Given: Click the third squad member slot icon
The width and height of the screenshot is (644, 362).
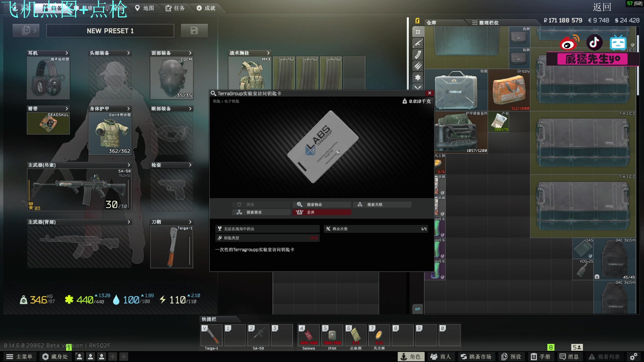Looking at the screenshot, I should (x=102, y=357).
